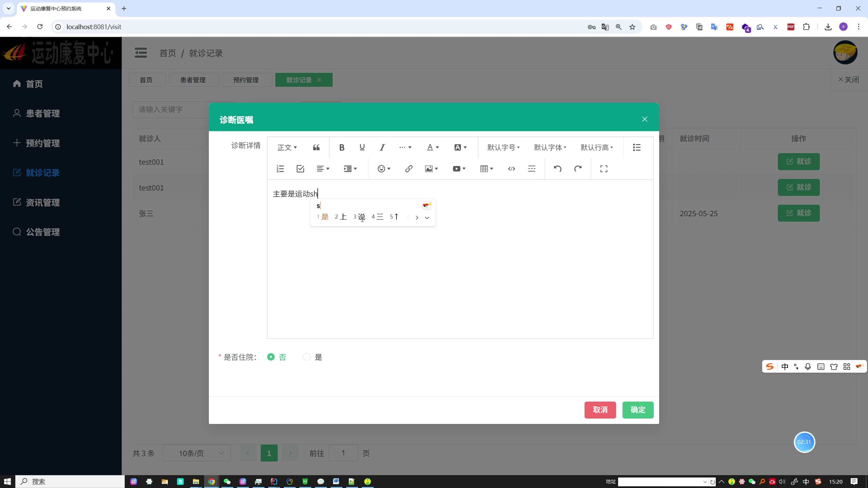Insert a bulleted list
Screen dimensions: 868x488
coord(636,147)
